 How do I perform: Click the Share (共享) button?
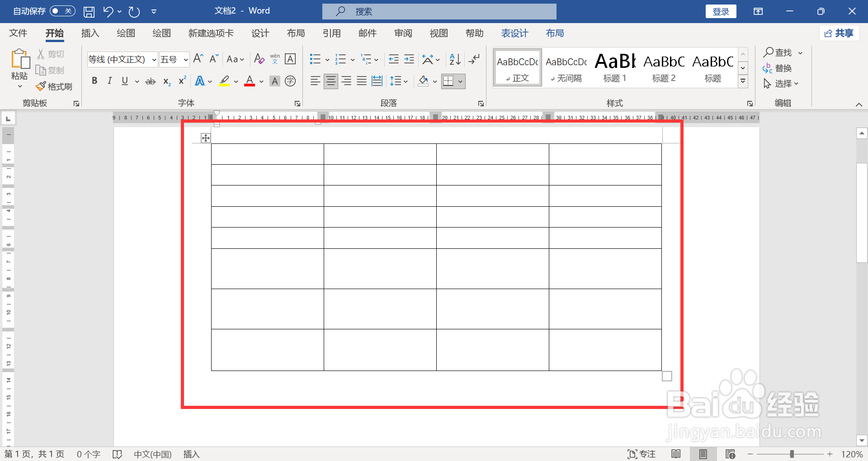pyautogui.click(x=839, y=33)
